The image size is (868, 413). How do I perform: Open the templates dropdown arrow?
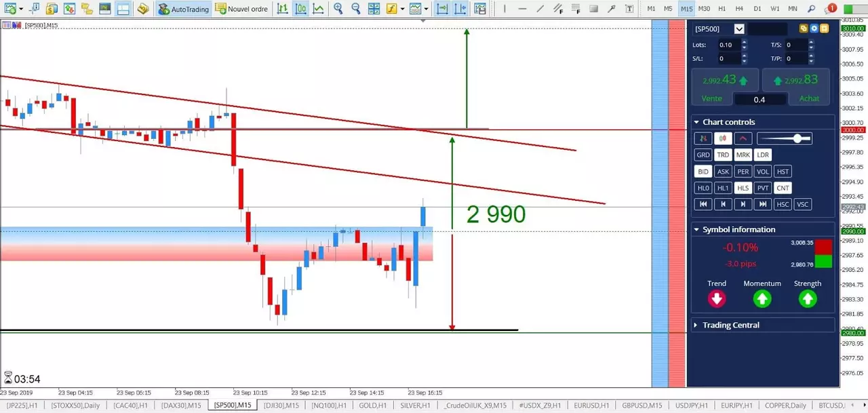pyautogui.click(x=426, y=9)
